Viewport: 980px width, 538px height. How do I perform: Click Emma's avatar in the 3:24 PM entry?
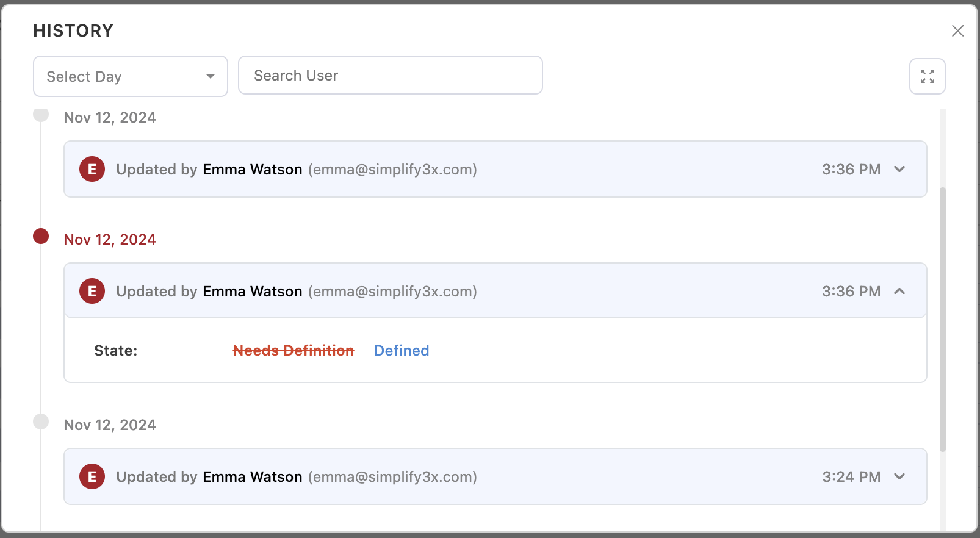(92, 477)
